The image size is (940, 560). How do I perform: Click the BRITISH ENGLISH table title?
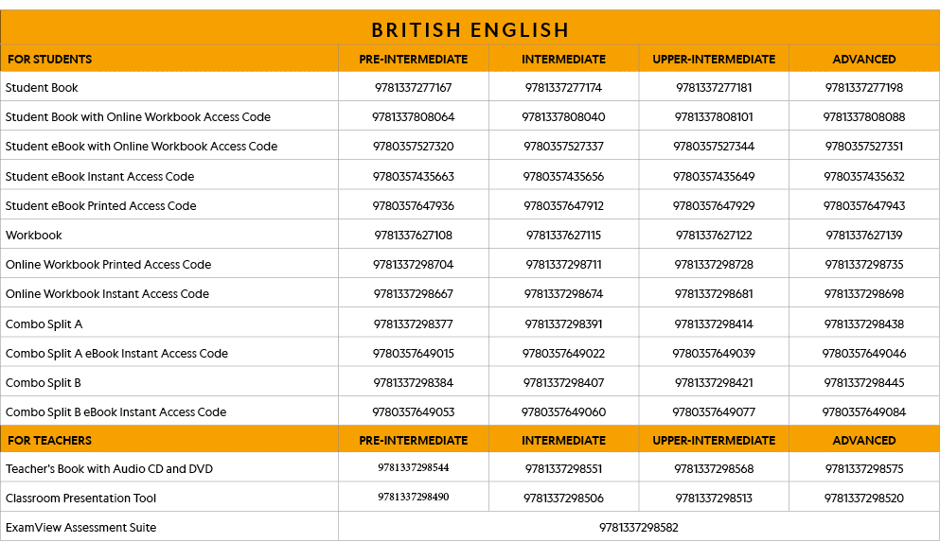pyautogui.click(x=470, y=30)
